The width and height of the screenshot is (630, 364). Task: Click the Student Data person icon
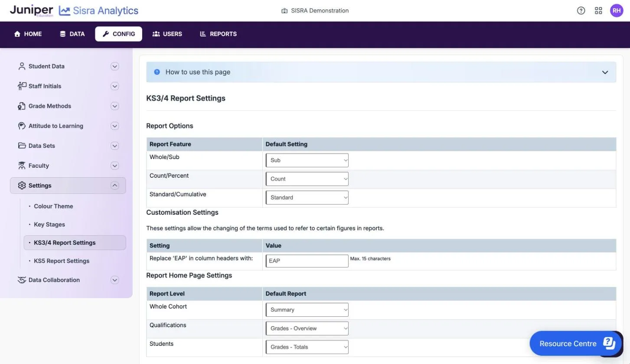pos(22,66)
